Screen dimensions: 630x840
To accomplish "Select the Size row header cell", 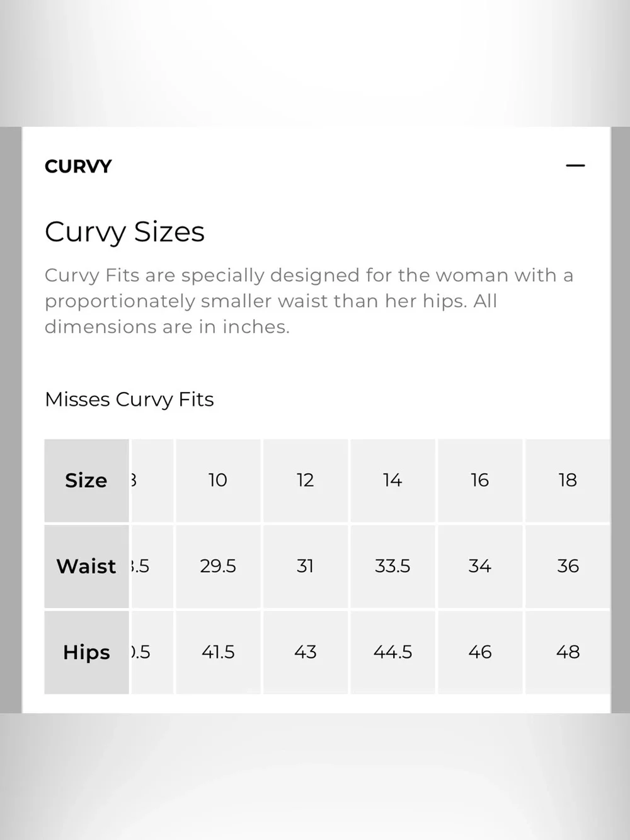I will click(86, 480).
